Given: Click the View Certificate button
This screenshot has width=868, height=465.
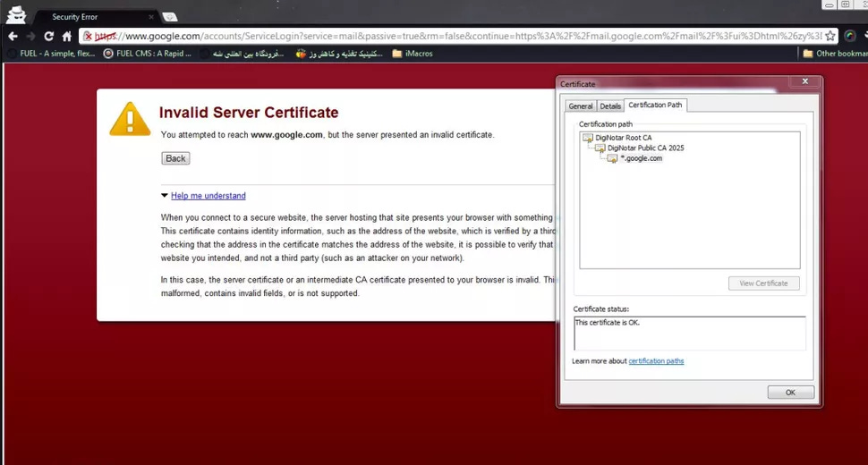Looking at the screenshot, I should 763,283.
